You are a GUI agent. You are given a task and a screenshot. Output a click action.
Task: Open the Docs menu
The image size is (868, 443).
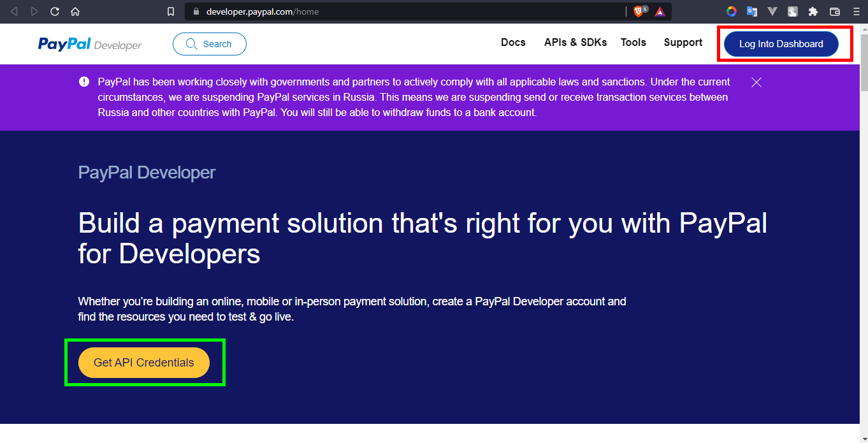tap(513, 43)
